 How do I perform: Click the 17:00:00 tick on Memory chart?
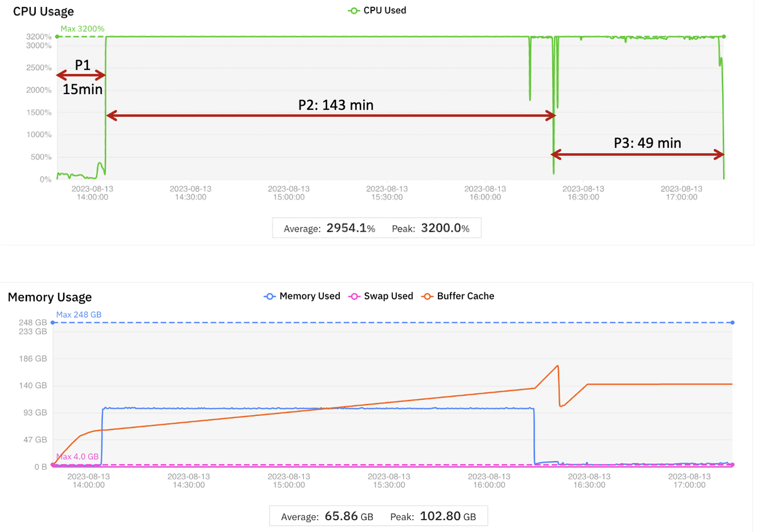(x=689, y=480)
